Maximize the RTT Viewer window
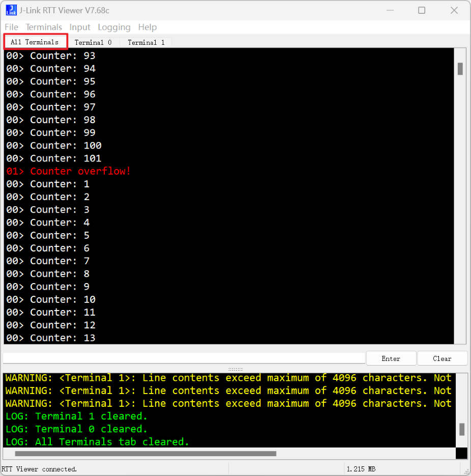Image resolution: width=471 pixels, height=476 pixels. [x=422, y=10]
